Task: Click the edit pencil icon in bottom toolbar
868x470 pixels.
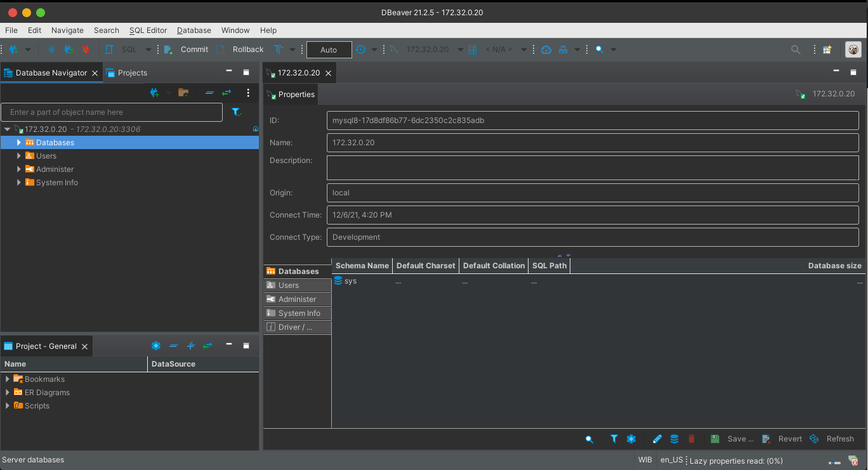Action: pos(657,438)
